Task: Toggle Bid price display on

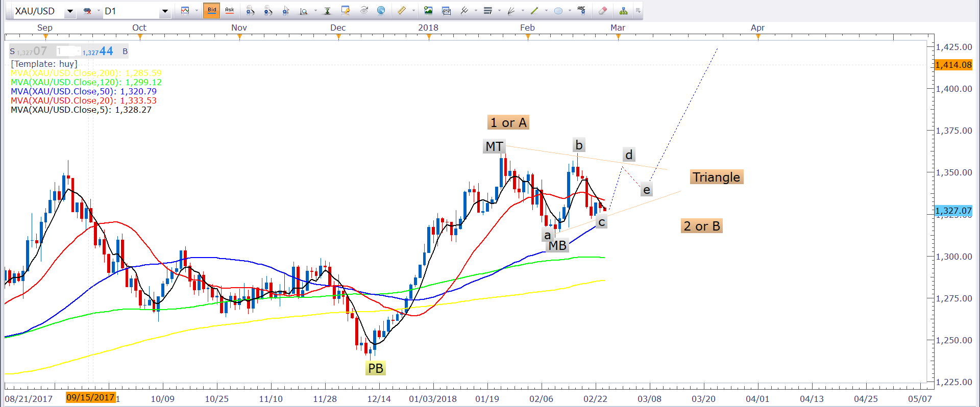Action: pyautogui.click(x=212, y=10)
